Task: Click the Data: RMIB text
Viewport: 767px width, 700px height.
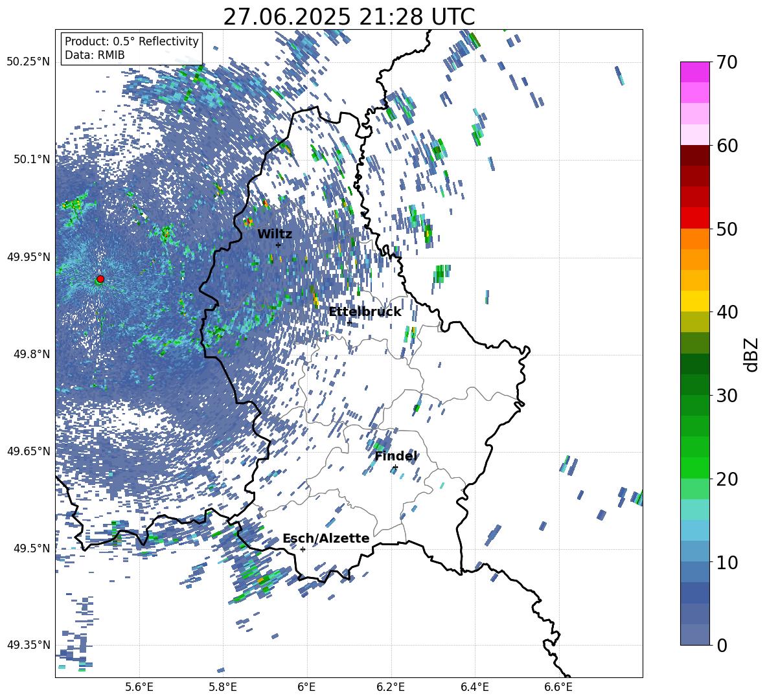Action: [x=95, y=55]
